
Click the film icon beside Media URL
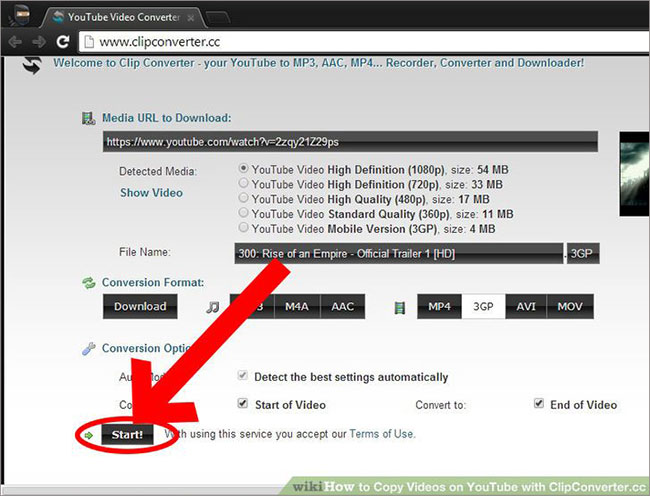tap(88, 119)
